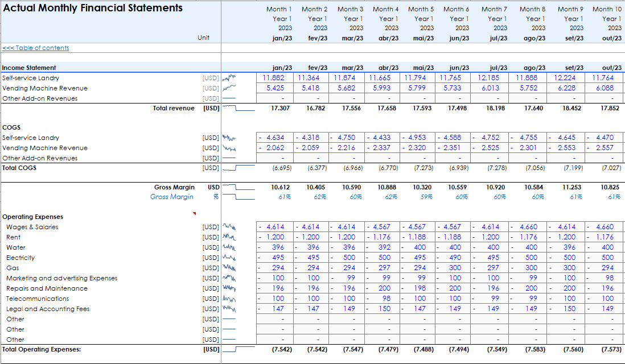625x364 pixels.
Task: Click the Total revenue value 18.198 for jul/23
Action: click(x=495, y=108)
